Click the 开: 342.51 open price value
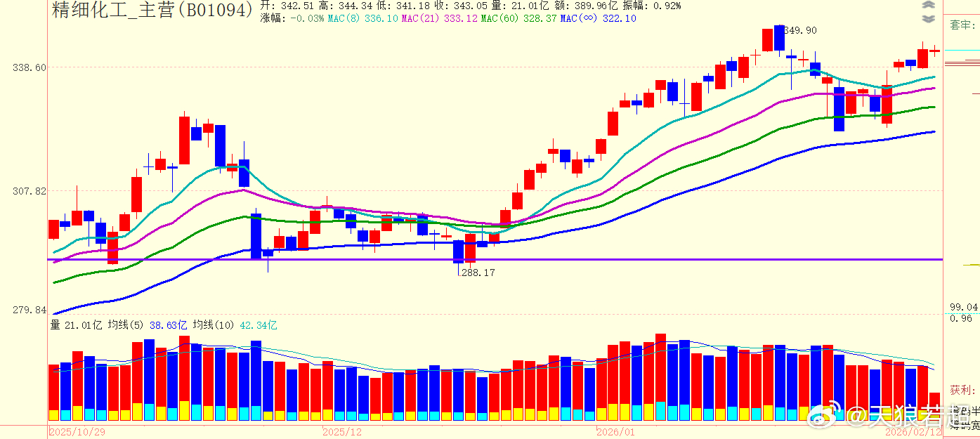 pyautogui.click(x=287, y=6)
